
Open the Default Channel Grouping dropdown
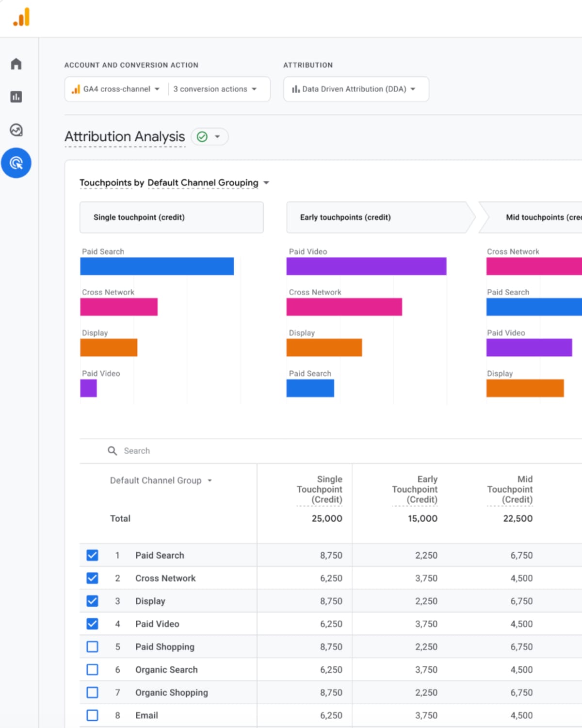[x=207, y=183]
